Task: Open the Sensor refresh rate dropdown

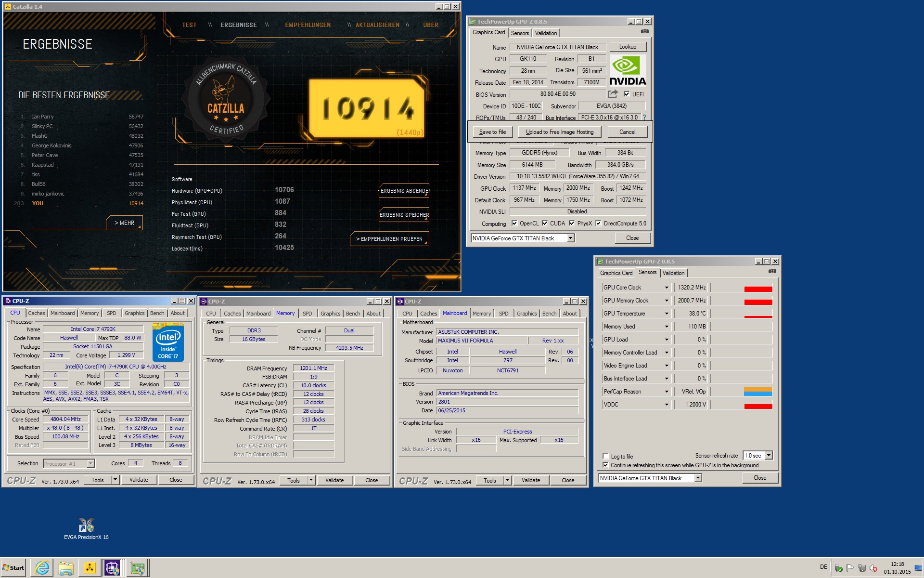Action: pyautogui.click(x=769, y=455)
